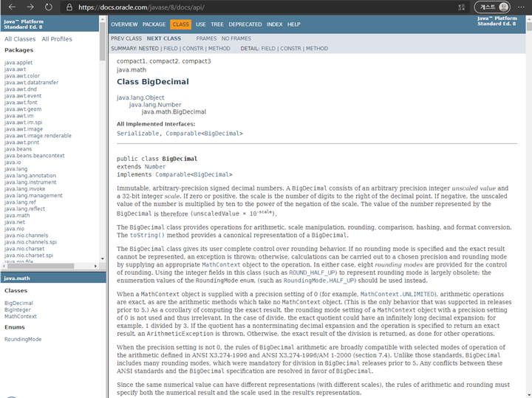Jump to CONSTR in the summary row
This screenshot has height=398, width=532.
click(193, 49)
